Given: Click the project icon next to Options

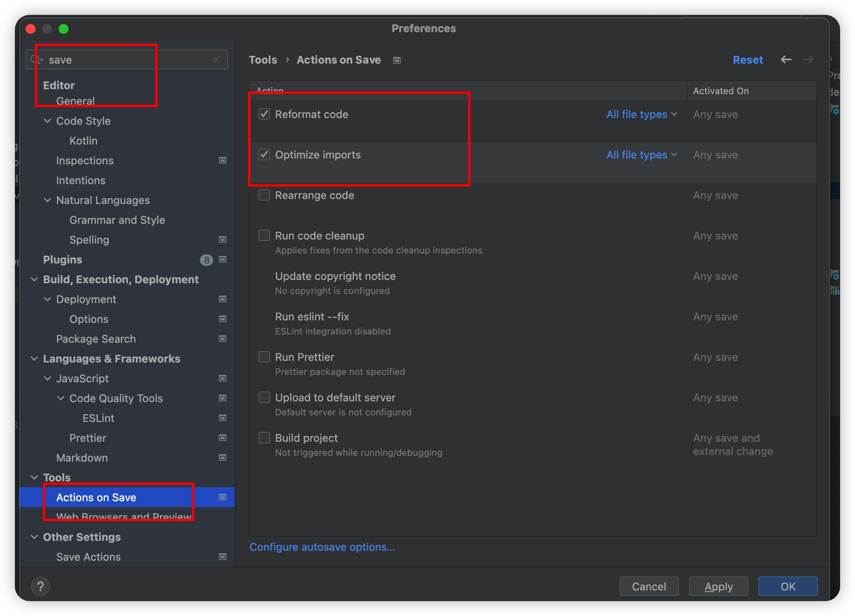Looking at the screenshot, I should click(x=223, y=319).
